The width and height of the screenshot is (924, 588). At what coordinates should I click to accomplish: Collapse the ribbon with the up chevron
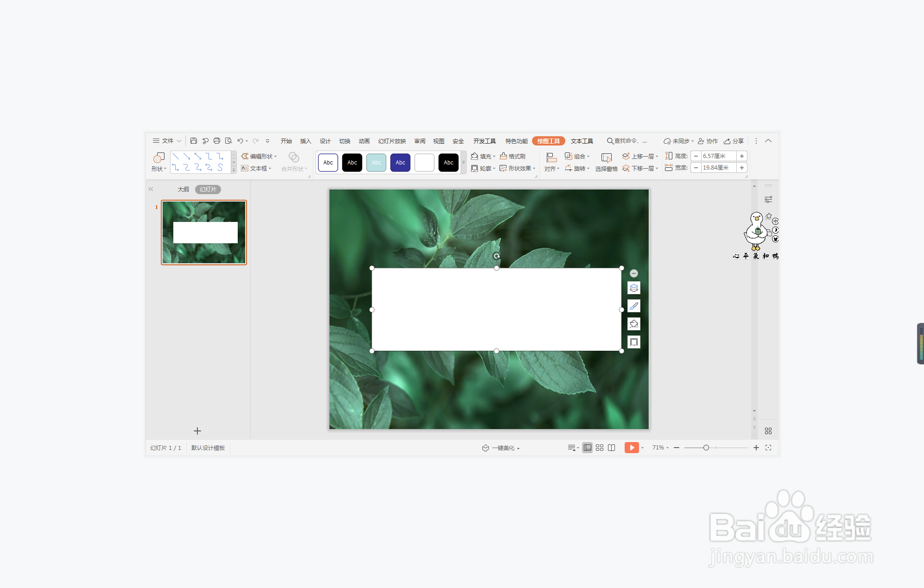coord(768,141)
